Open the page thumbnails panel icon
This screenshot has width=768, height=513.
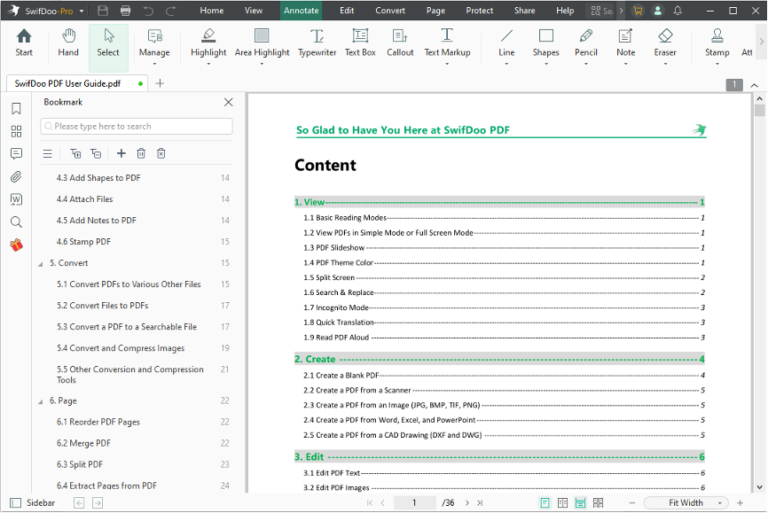pos(16,131)
